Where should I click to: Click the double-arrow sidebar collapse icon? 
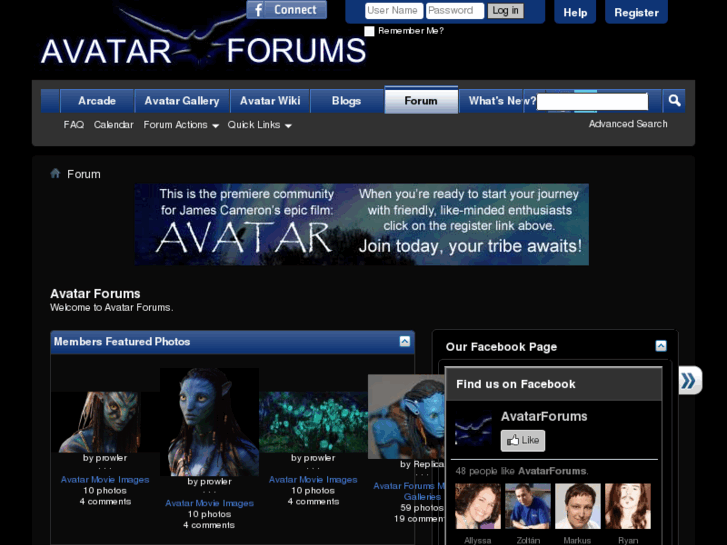tap(690, 381)
